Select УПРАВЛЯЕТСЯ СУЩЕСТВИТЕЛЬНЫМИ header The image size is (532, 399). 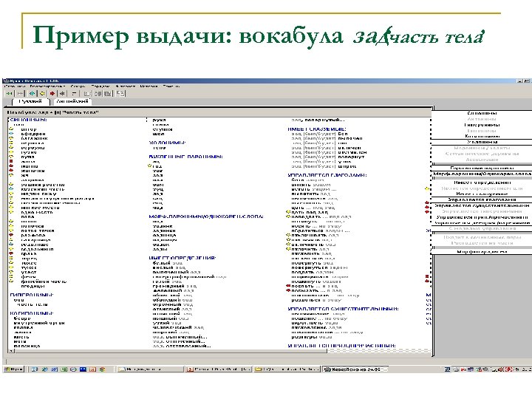pyautogui.click(x=343, y=309)
